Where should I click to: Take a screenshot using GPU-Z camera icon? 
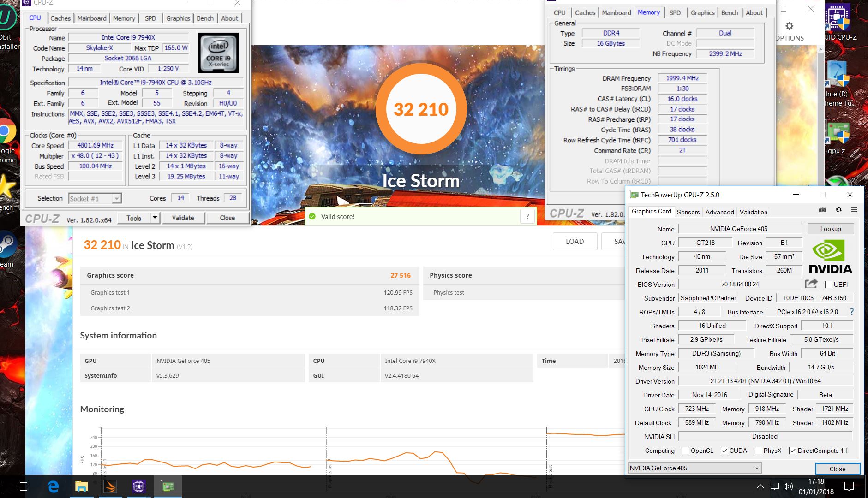tap(823, 210)
